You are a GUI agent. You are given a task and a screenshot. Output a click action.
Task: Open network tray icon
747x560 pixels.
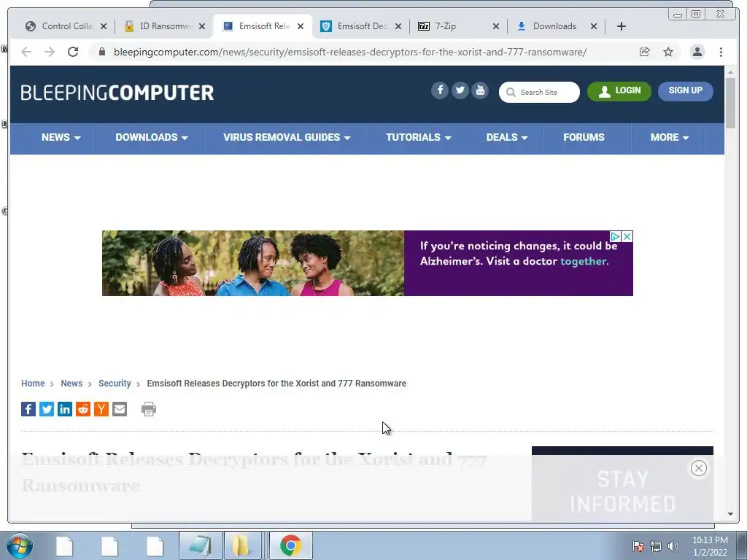(x=656, y=546)
